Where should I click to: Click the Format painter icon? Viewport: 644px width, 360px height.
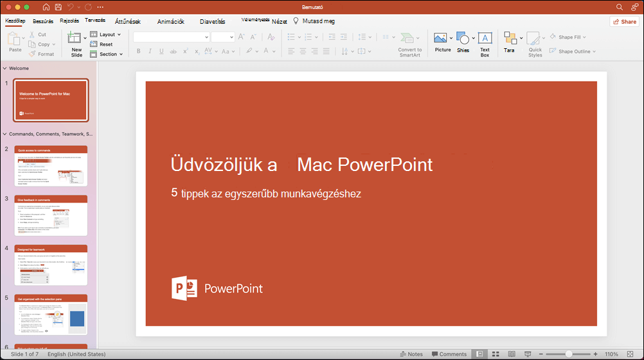32,54
